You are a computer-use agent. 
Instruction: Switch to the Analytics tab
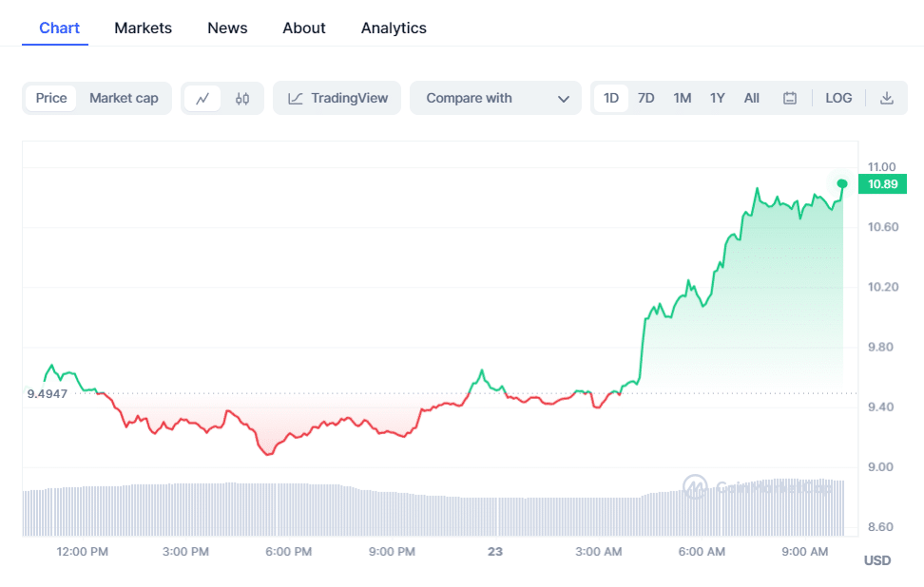tap(394, 28)
